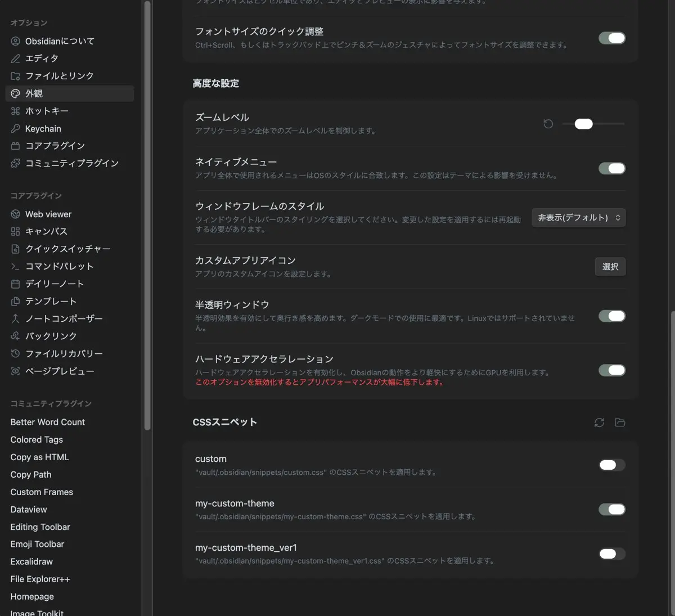Click the red performance warning text

coord(320,382)
